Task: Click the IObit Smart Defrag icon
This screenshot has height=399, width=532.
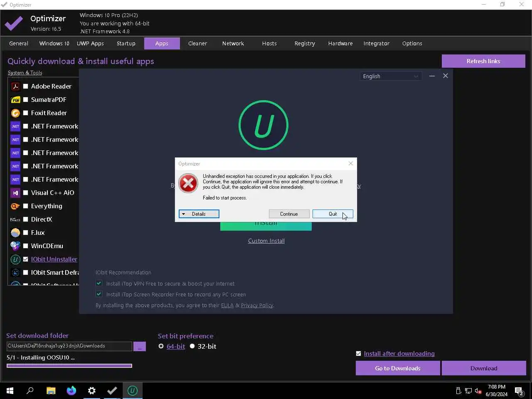Action: [15, 273]
